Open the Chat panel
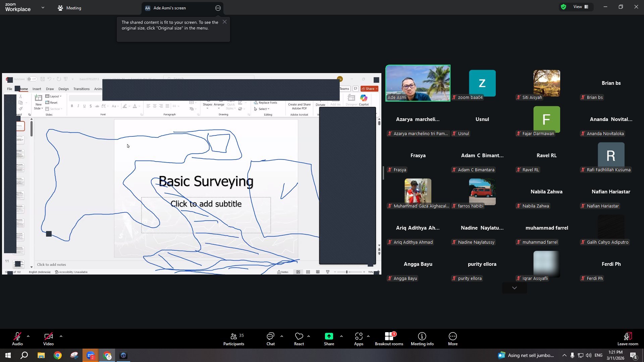 (x=270, y=339)
